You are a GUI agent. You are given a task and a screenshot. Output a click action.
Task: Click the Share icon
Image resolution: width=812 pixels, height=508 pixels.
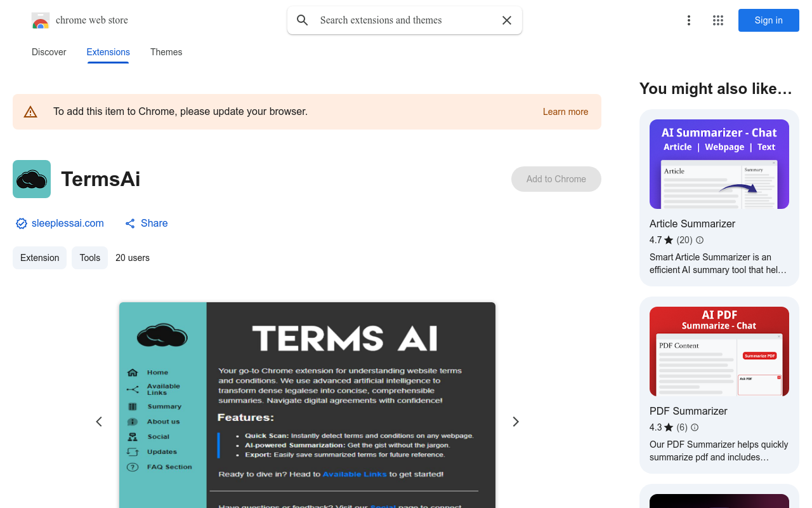coord(130,224)
